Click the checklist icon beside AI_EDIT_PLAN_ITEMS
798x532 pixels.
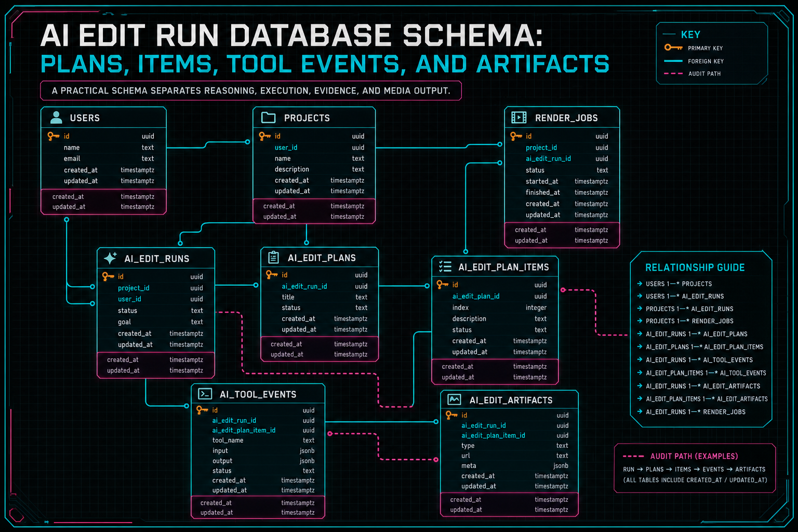[x=445, y=267]
